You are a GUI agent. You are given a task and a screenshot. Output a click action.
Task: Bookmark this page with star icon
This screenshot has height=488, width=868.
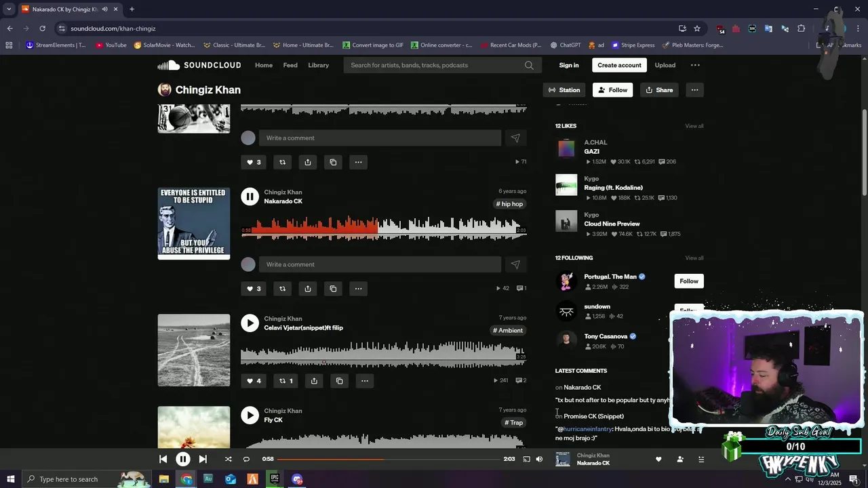point(696,28)
